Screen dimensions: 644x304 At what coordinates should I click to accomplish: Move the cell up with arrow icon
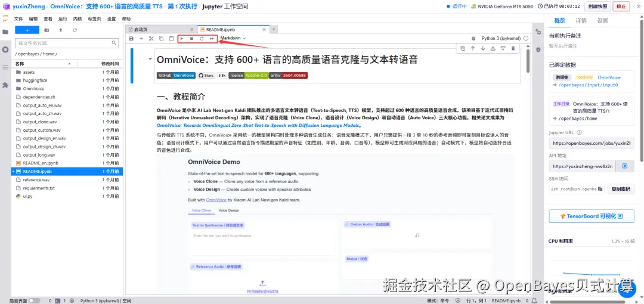pyautogui.click(x=473, y=48)
